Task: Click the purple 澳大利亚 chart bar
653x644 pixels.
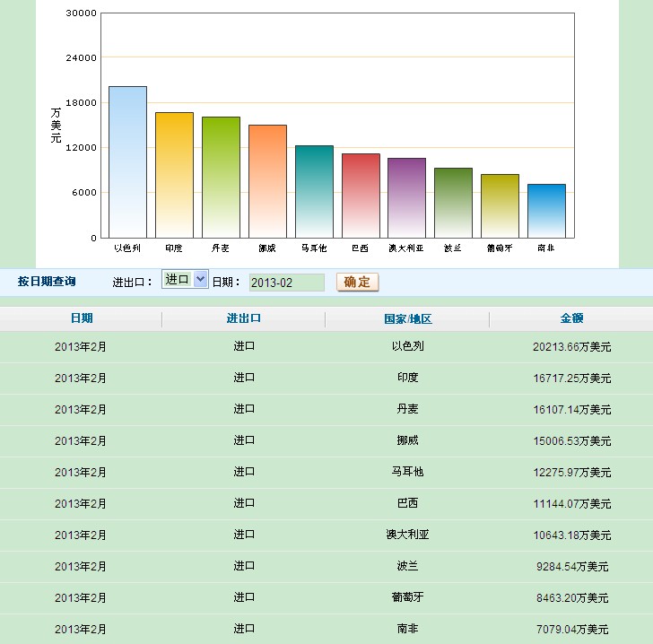Action: [406, 198]
